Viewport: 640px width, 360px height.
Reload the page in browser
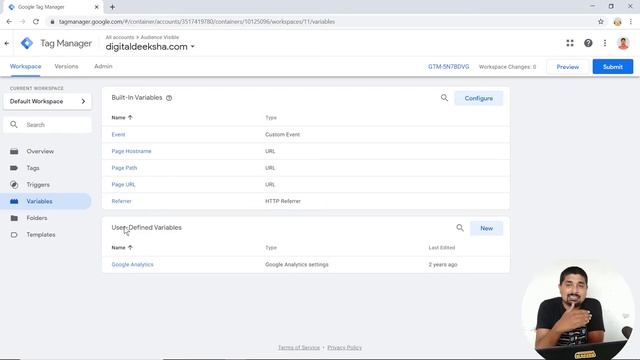[36, 22]
